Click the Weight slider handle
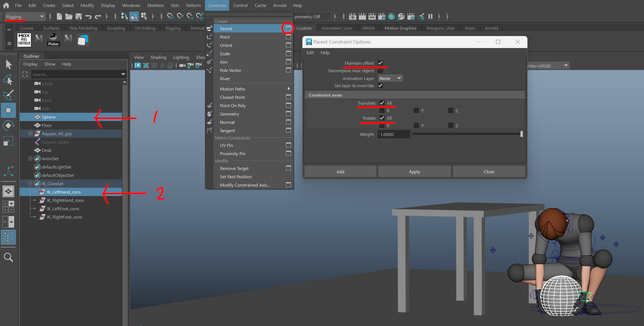Image resolution: width=644 pixels, height=326 pixels. pyautogui.click(x=521, y=134)
